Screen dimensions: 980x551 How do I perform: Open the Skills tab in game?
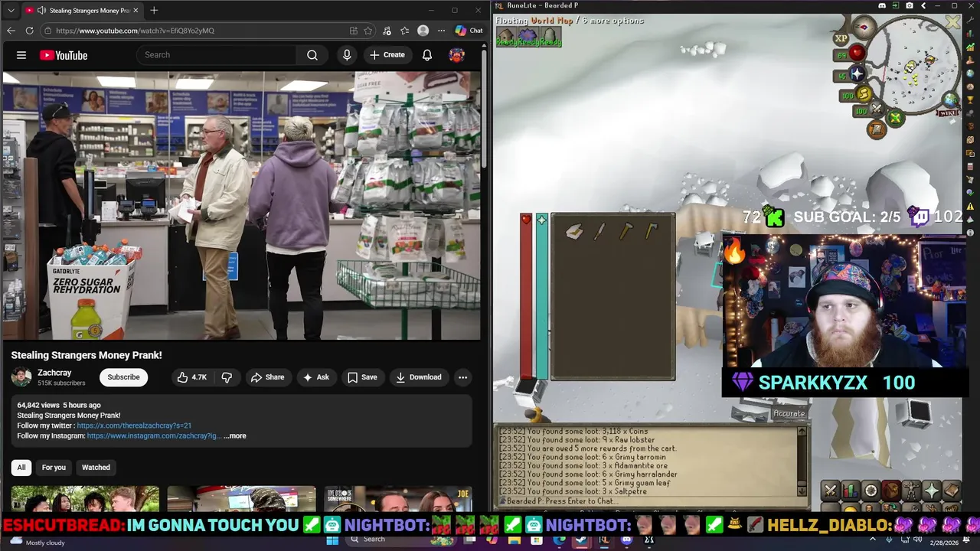[x=851, y=491]
